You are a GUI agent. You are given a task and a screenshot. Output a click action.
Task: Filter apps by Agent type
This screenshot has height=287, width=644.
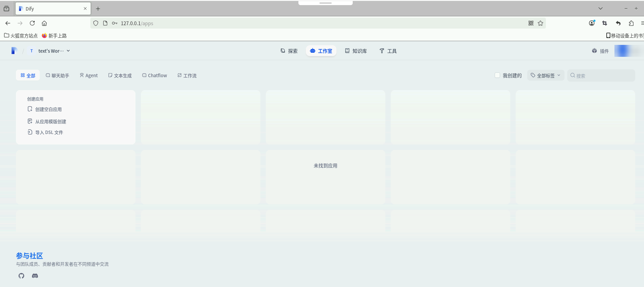pos(89,75)
